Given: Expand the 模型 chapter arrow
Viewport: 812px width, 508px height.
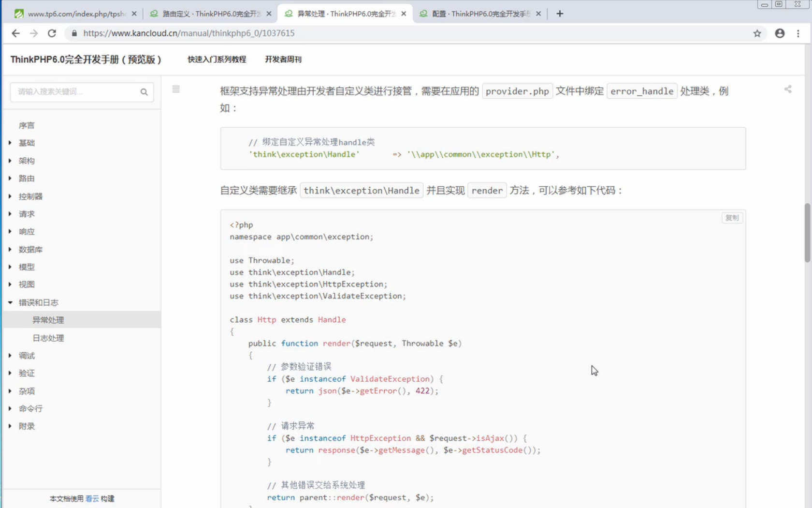Looking at the screenshot, I should click(10, 267).
